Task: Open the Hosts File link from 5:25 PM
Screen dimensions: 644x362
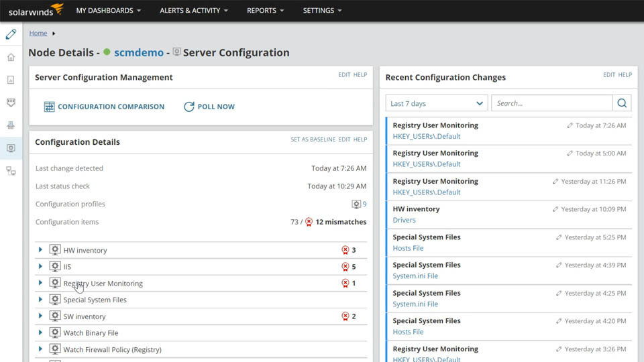Action: (408, 248)
